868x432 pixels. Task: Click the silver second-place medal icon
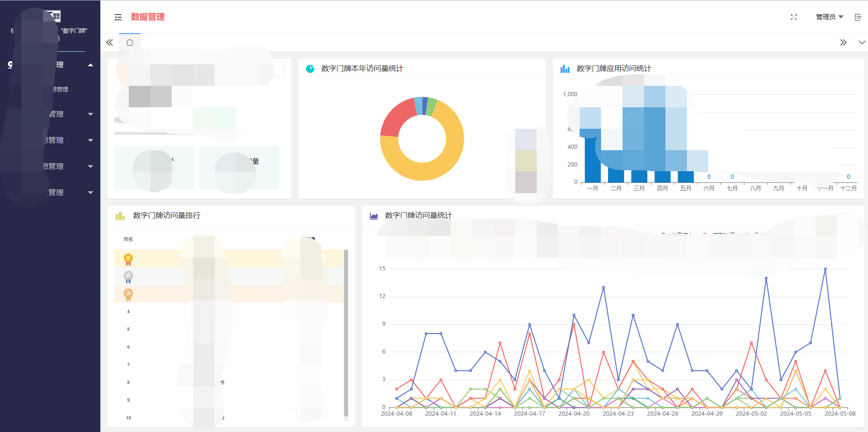(128, 277)
